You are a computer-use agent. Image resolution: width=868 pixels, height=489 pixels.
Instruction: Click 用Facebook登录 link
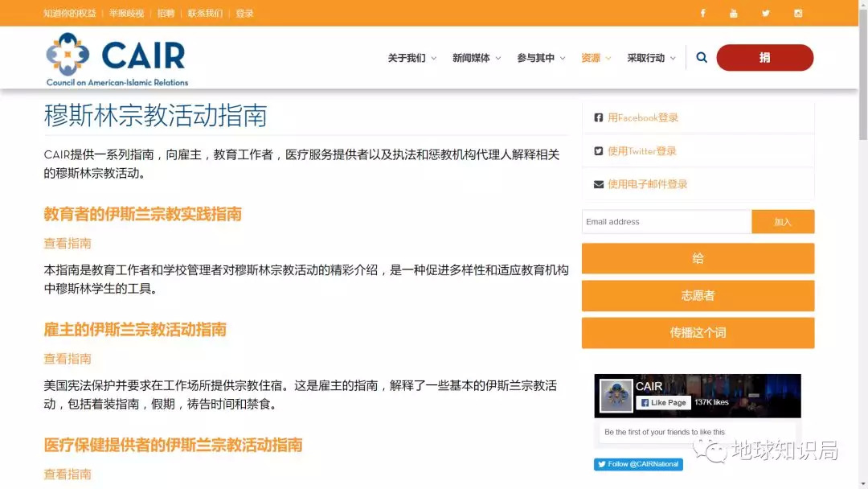[x=643, y=117]
